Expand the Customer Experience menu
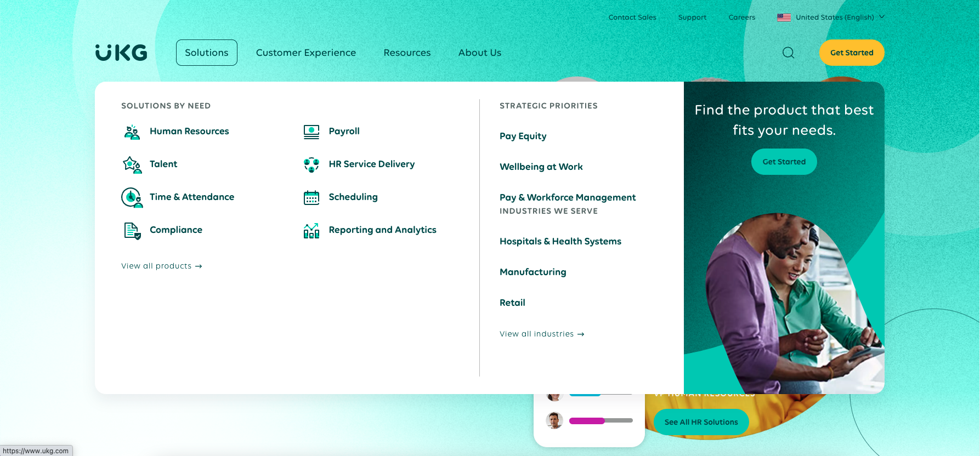Image resolution: width=980 pixels, height=456 pixels. [305, 53]
